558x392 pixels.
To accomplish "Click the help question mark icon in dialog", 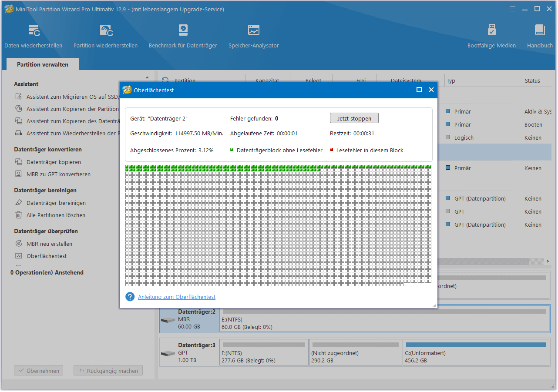I will pos(130,297).
